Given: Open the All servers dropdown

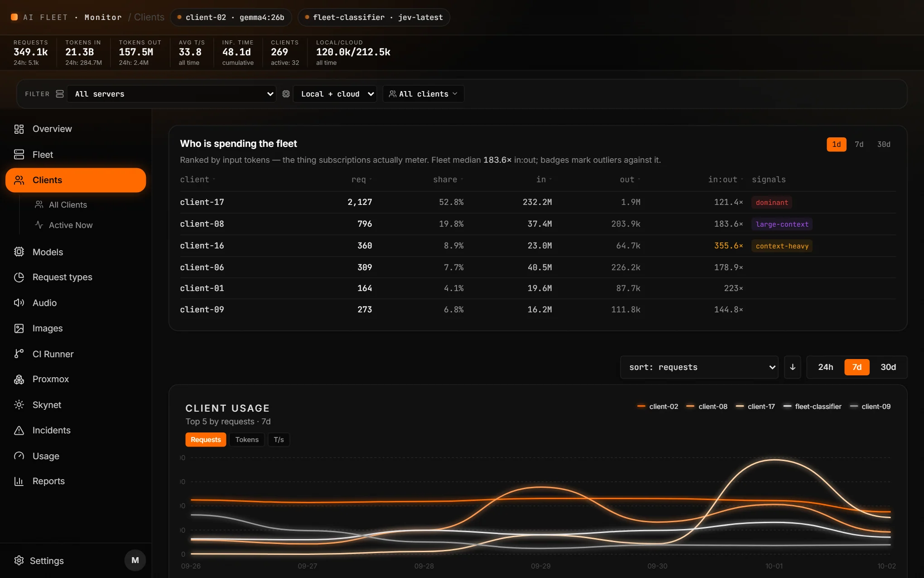Looking at the screenshot, I should point(172,94).
